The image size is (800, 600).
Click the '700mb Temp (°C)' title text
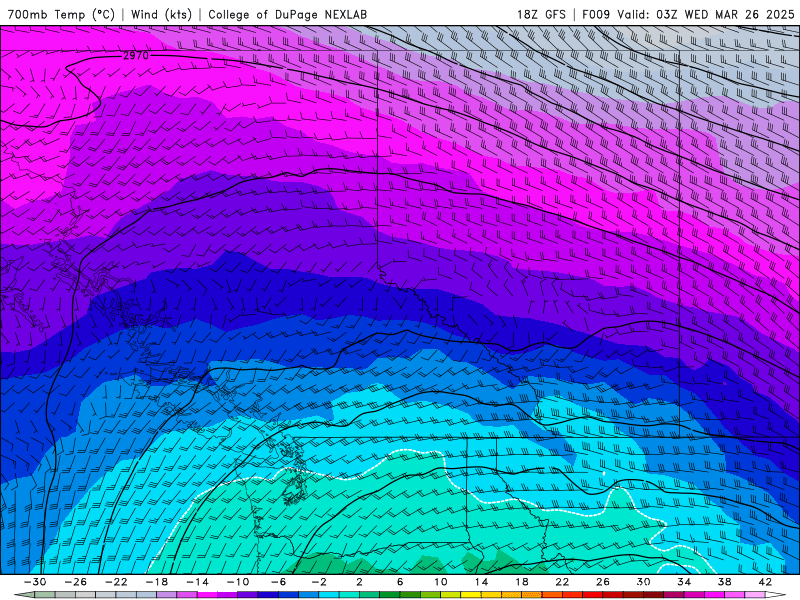[61, 14]
